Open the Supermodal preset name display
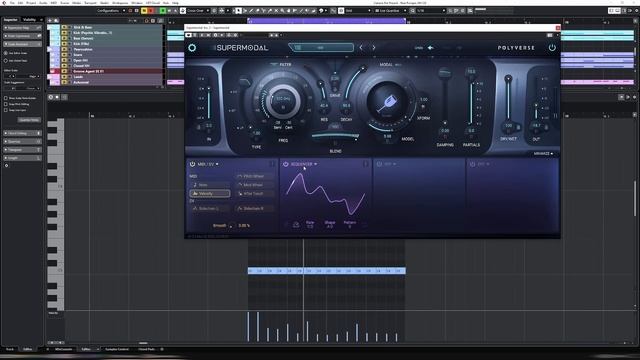Viewport: 640px width, 360px height. pos(321,48)
